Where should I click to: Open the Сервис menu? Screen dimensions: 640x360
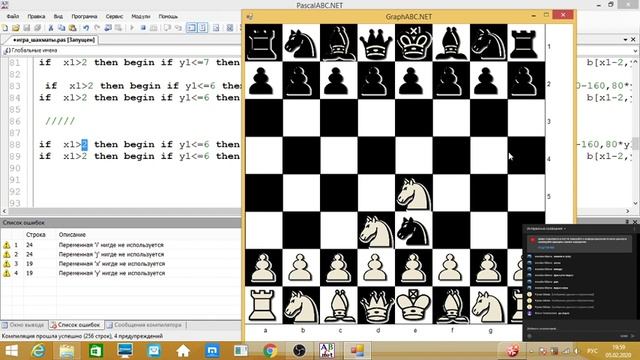coord(114,16)
